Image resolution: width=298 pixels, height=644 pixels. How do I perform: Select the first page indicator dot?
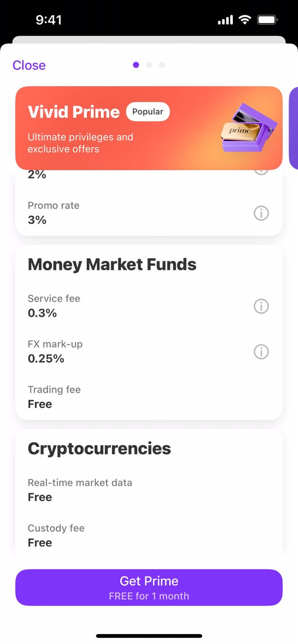click(136, 65)
